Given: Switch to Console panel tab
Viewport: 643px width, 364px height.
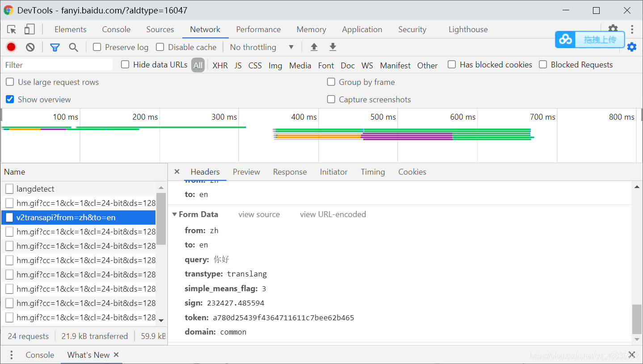Looking at the screenshot, I should (116, 29).
